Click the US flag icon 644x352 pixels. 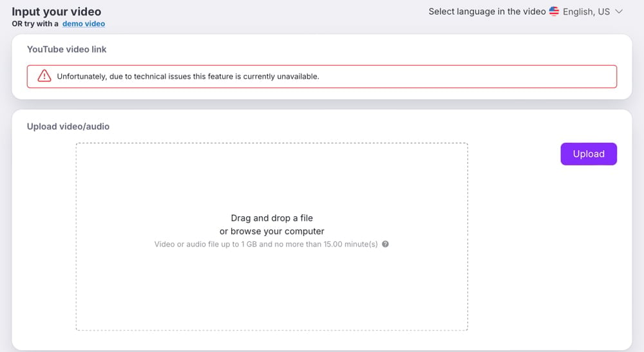[x=554, y=12]
